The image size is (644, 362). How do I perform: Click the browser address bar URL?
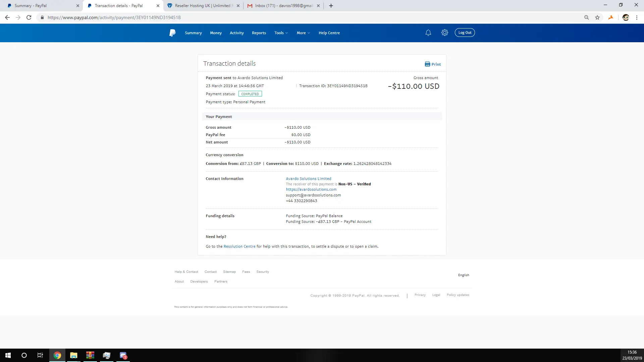114,17
